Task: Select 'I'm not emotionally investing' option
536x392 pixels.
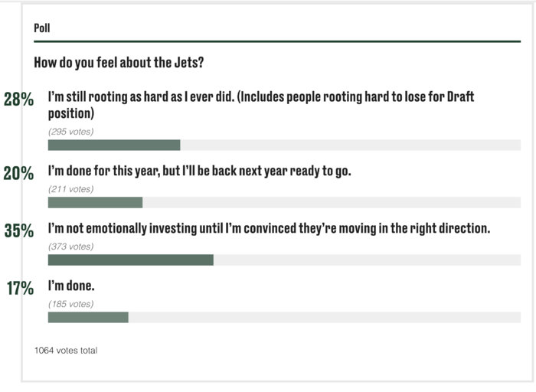Action: tap(269, 228)
